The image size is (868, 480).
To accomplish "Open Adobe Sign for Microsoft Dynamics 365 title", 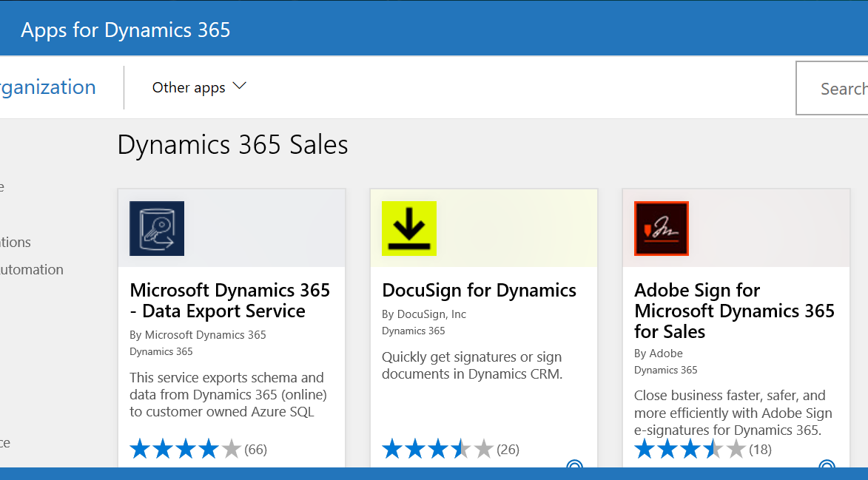I will [x=734, y=311].
